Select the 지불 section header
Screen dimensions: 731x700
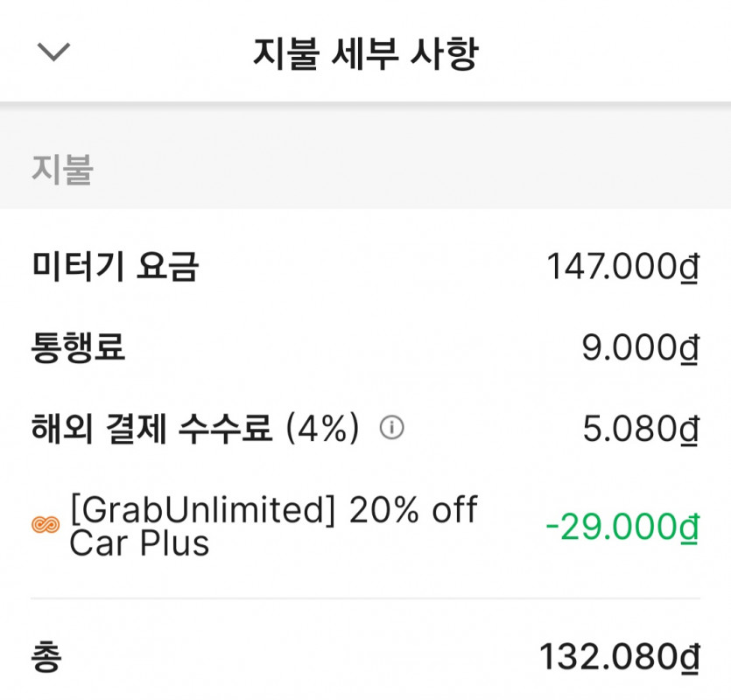point(62,169)
